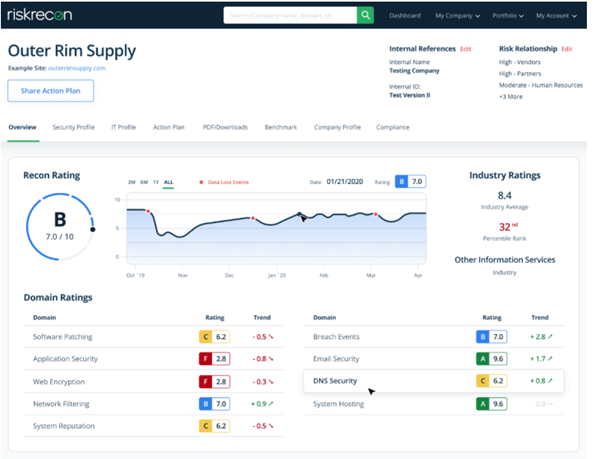The height and width of the screenshot is (459, 605).
Task: Open the Benchmark tab
Action: click(x=281, y=127)
